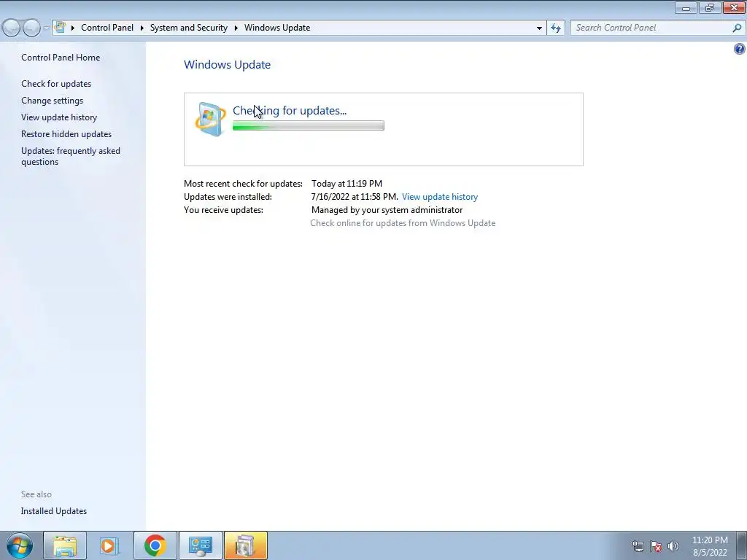Expand the arrow after Control Panel breadcrumb
This screenshot has width=747, height=560.
tap(142, 28)
